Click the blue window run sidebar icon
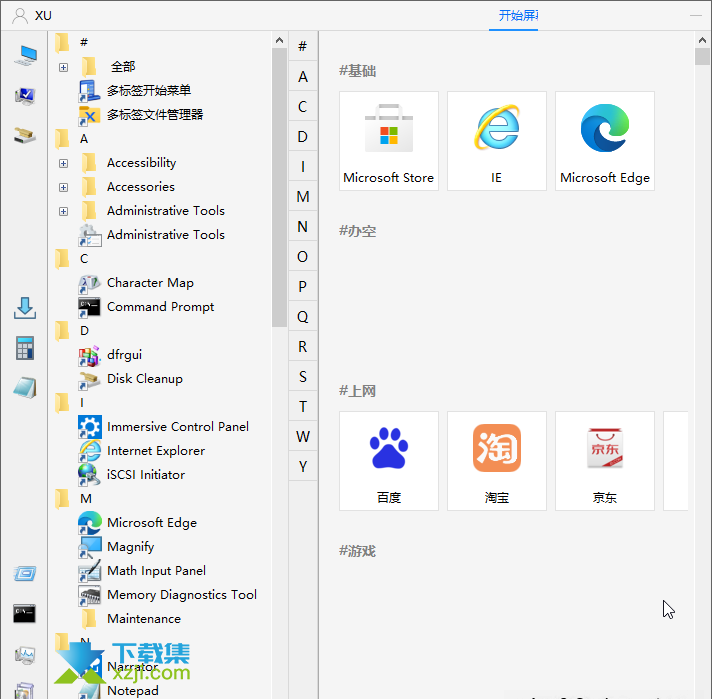This screenshot has height=699, width=713. [x=25, y=574]
